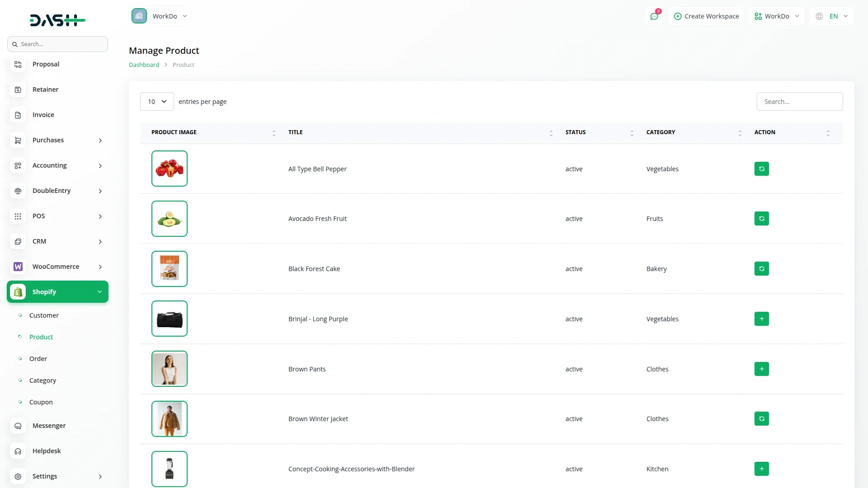Click sync icon for Brown Winter Jacket
Screen dimensions: 868x488
click(x=761, y=419)
